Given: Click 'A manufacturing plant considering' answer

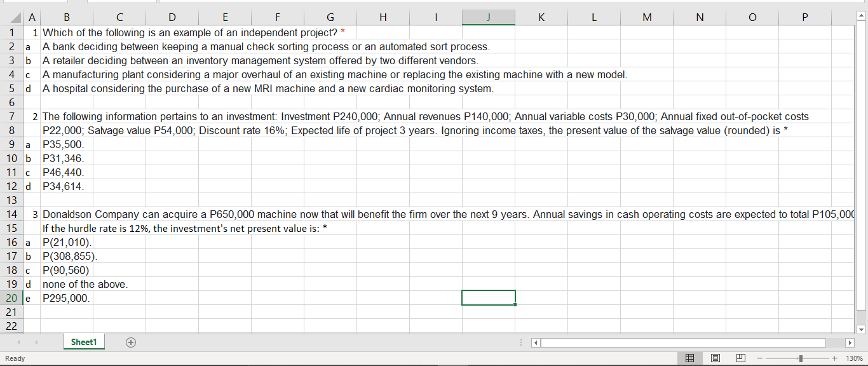Looking at the screenshot, I should point(335,74).
